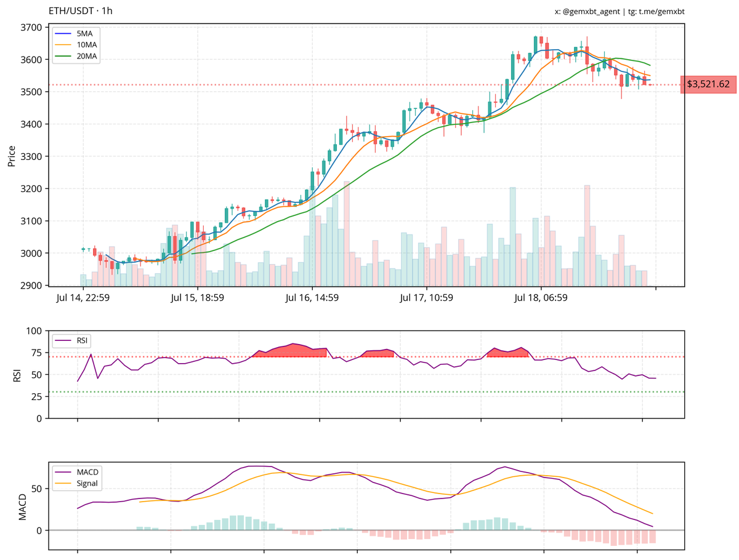Click the 3300 price axis tick
Viewport: 739px width, 560px height.
coord(31,157)
